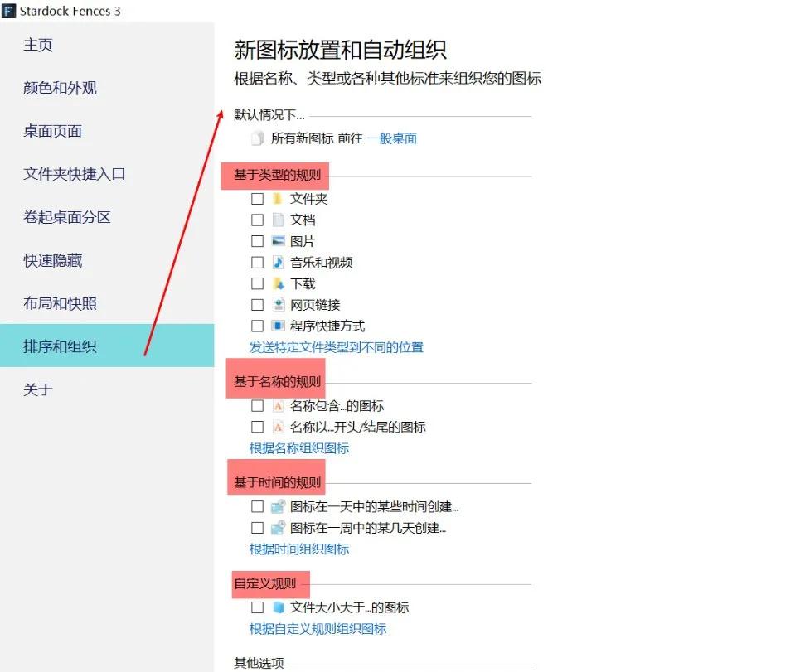Enable the 文件大小大于...的图标 rule

(258, 607)
